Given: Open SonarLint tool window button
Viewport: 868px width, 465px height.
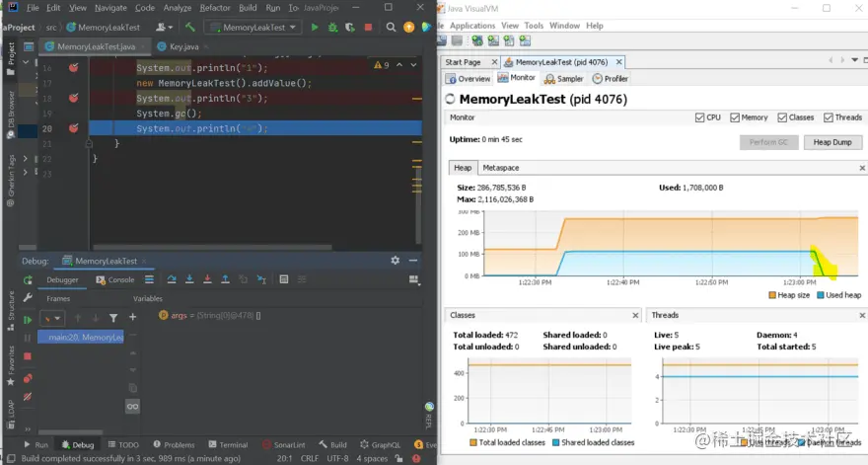Looking at the screenshot, I should 283,444.
